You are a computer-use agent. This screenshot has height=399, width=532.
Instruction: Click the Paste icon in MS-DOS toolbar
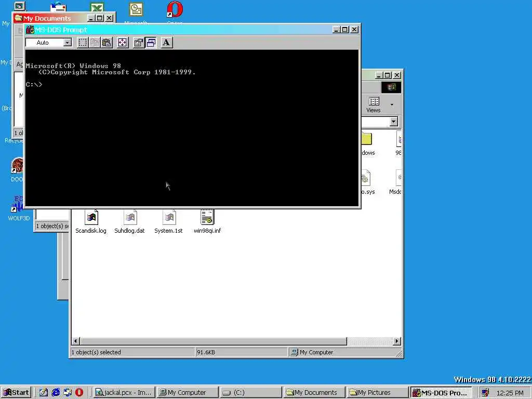[x=107, y=43]
